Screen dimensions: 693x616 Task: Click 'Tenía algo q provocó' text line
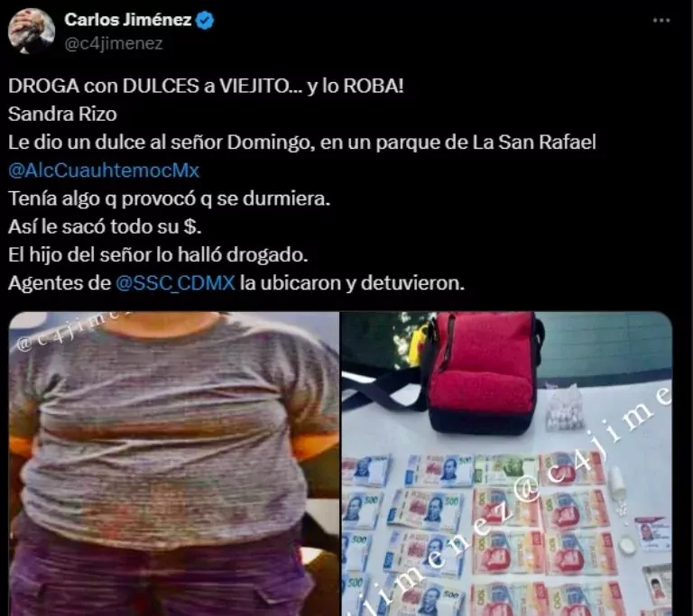click(x=170, y=198)
